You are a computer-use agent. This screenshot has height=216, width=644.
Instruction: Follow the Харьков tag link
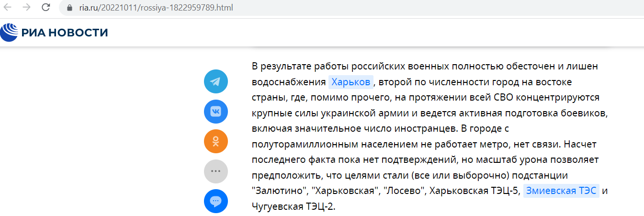point(350,81)
